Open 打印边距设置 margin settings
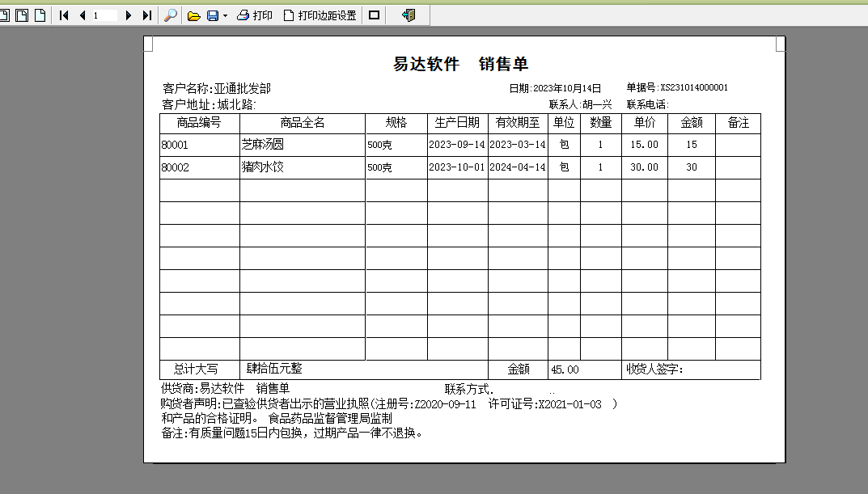Viewport: 868px width, 494px height. point(320,15)
